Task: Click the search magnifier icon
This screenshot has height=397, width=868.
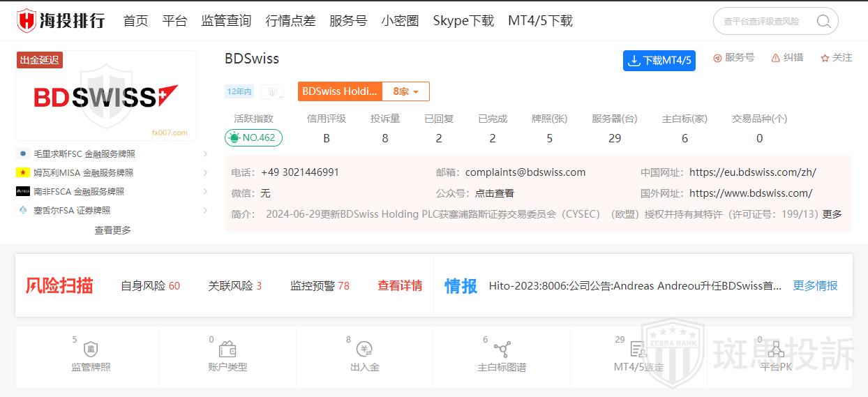Action: click(x=823, y=22)
